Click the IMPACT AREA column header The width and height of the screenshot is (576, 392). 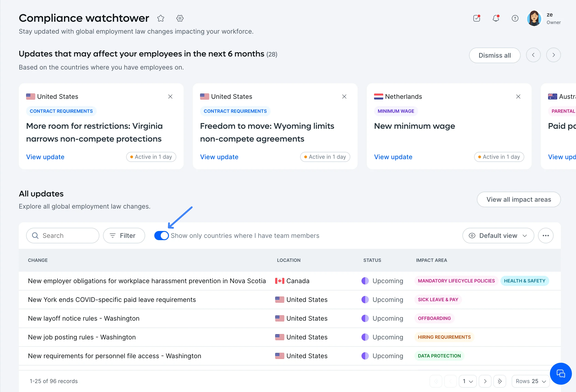pos(431,260)
